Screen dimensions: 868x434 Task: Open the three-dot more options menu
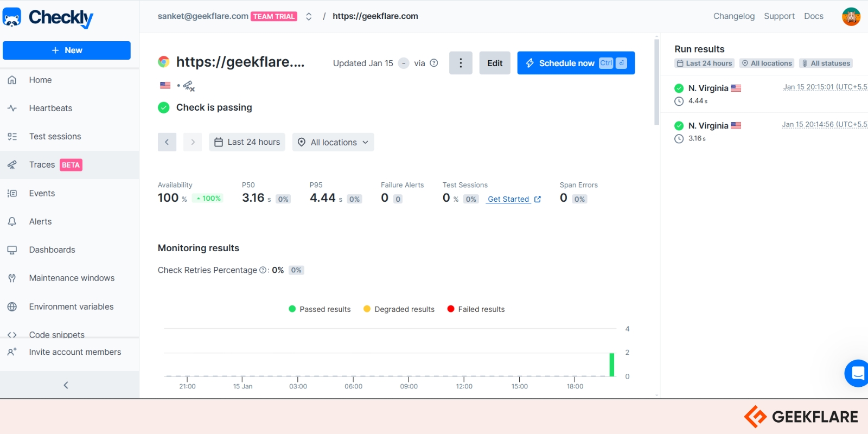coord(461,63)
